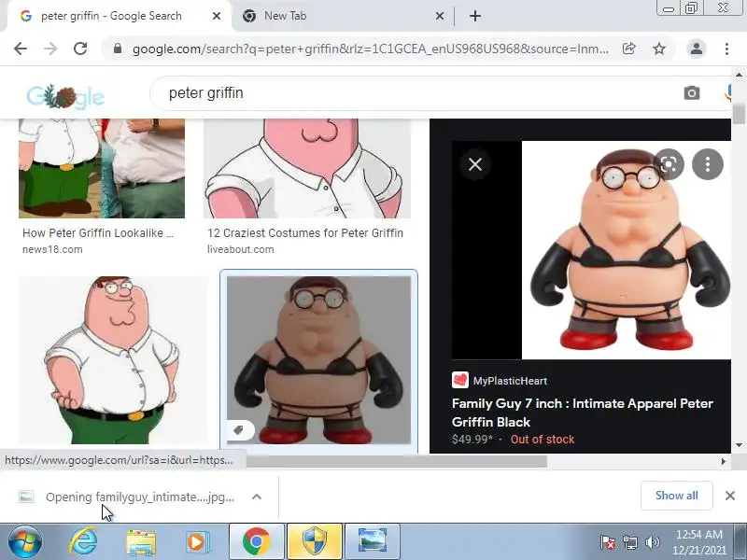The height and width of the screenshot is (560, 747).
Task: Click the Out of stock label
Action: coord(543,440)
